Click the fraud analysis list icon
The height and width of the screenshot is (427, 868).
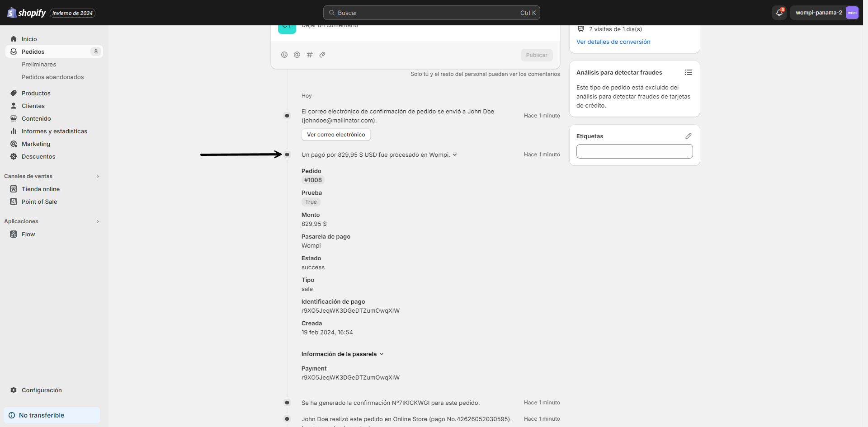688,72
